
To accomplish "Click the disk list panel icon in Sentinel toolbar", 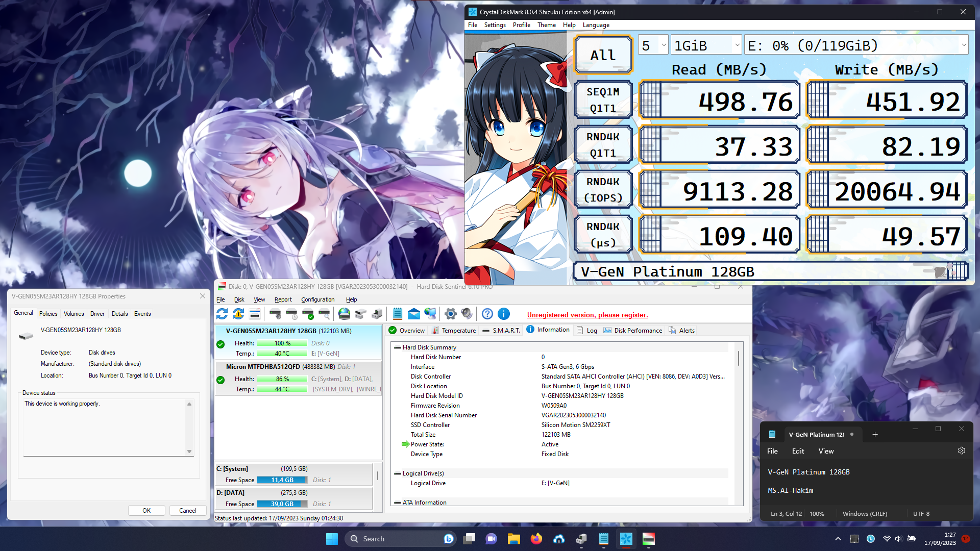I will coord(255,314).
